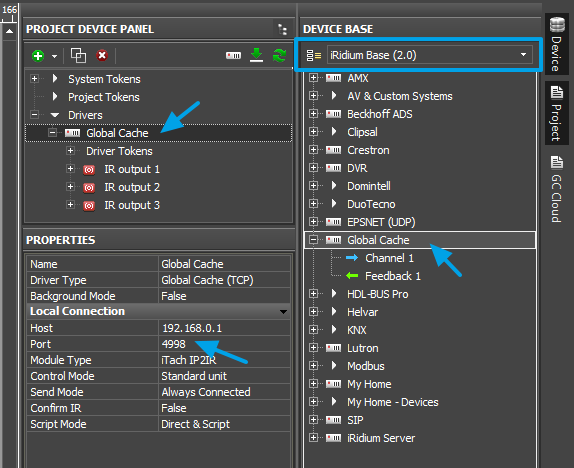Image resolution: width=574 pixels, height=468 pixels.
Task: Select Domintell in Device Base
Action: click(369, 186)
